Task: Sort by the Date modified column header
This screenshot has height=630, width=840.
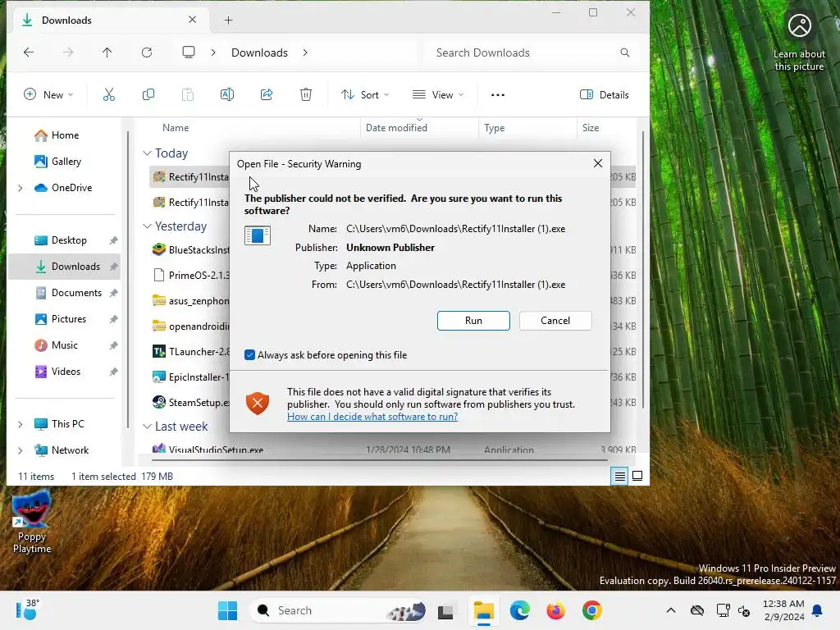Action: tap(396, 127)
